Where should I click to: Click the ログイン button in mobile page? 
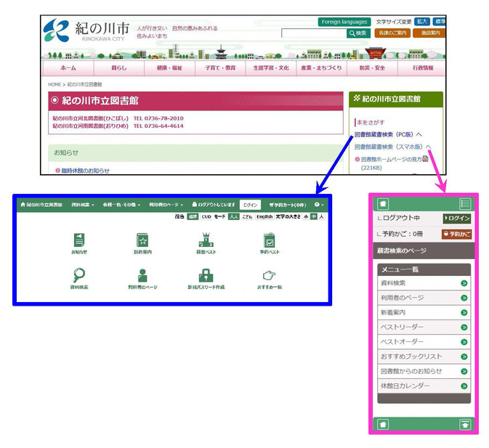click(457, 218)
